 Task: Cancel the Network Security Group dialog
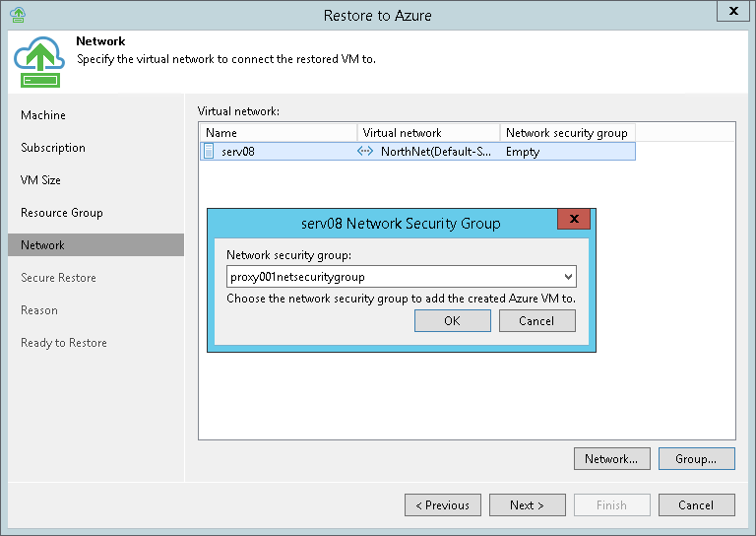537,321
